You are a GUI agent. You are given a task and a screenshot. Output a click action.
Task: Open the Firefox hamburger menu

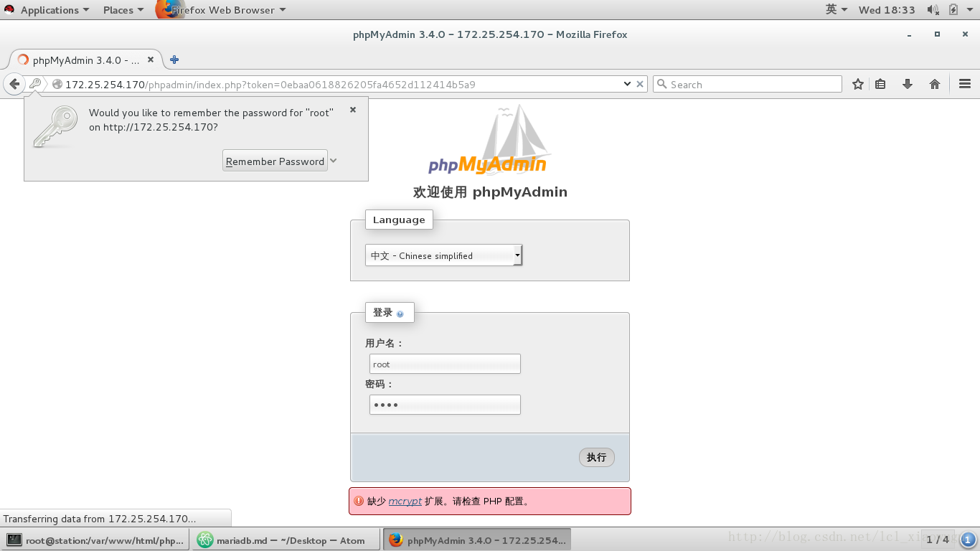965,84
